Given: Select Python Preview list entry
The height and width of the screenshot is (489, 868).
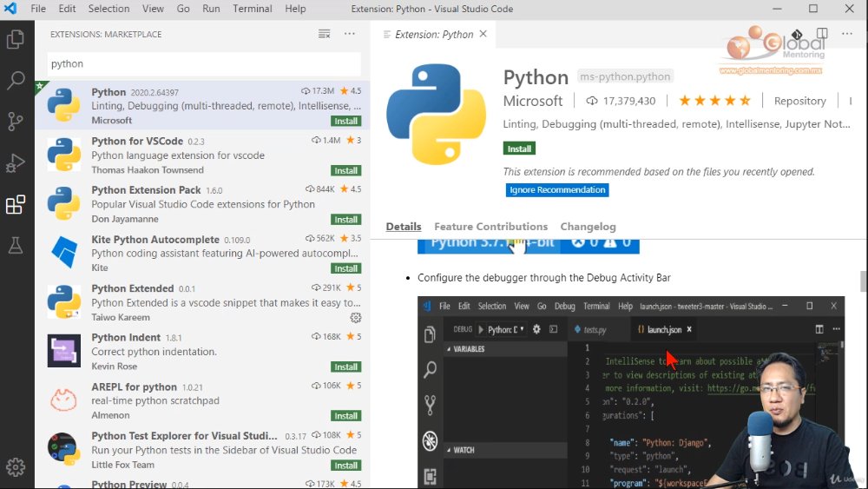Looking at the screenshot, I should click(x=202, y=483).
